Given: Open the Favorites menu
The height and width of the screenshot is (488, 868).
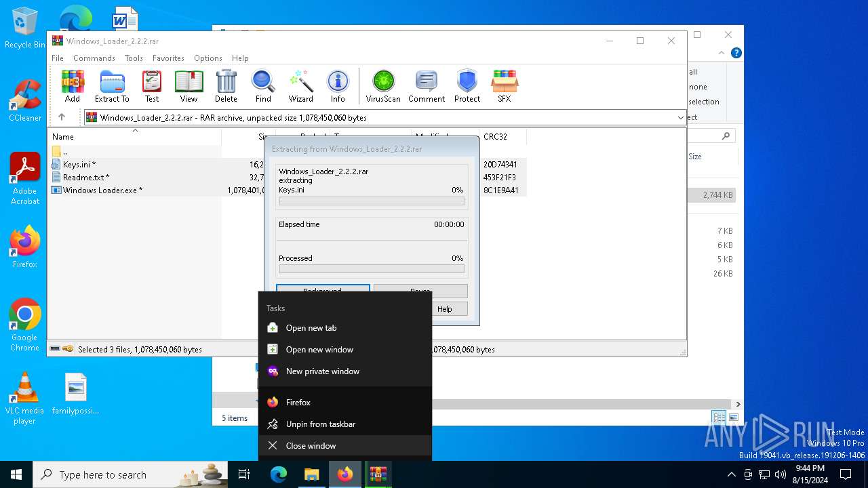Looking at the screenshot, I should coord(168,58).
